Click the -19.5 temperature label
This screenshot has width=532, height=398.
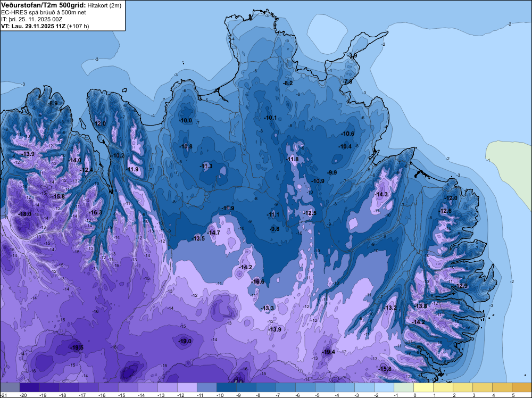pos(77,347)
